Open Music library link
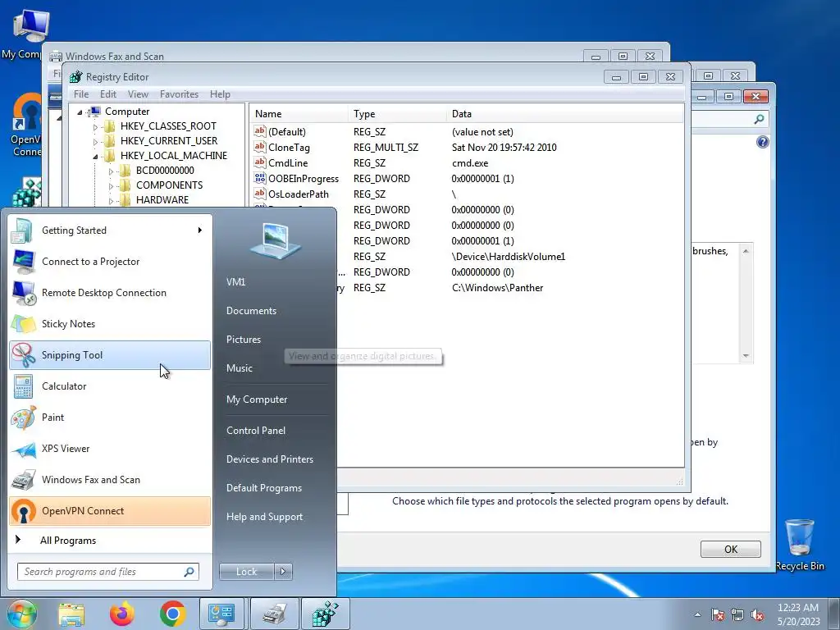Viewport: 840px width, 630px height. pos(240,368)
